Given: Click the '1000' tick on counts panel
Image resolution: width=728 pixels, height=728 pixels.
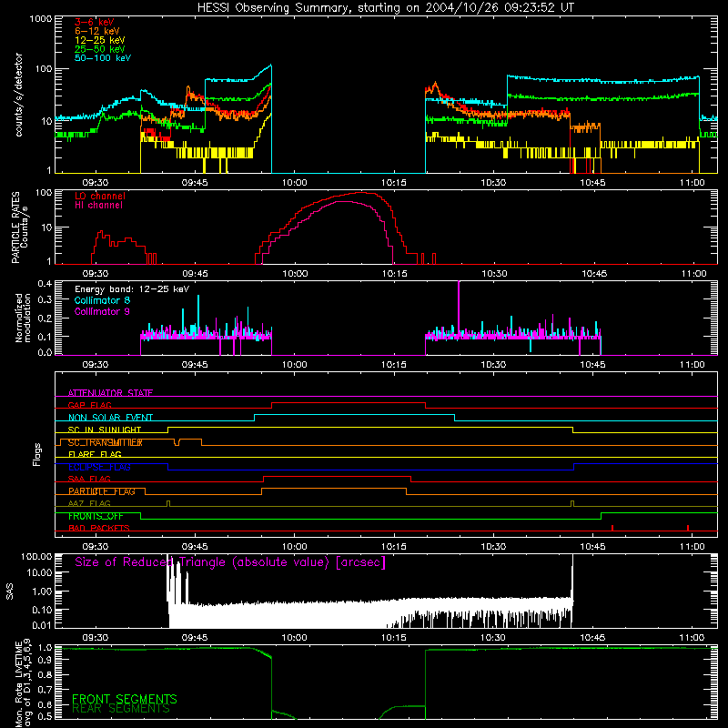Looking at the screenshot, I should (40, 19).
